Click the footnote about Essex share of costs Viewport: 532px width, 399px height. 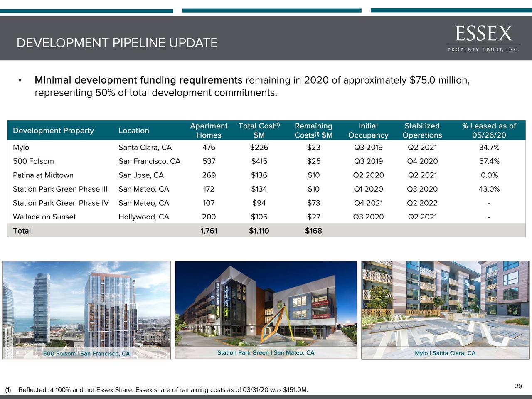(158, 390)
